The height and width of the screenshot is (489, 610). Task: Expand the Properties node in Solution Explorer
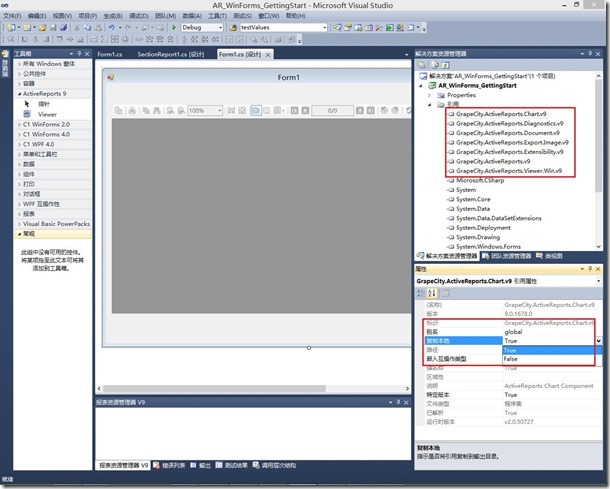(x=430, y=95)
